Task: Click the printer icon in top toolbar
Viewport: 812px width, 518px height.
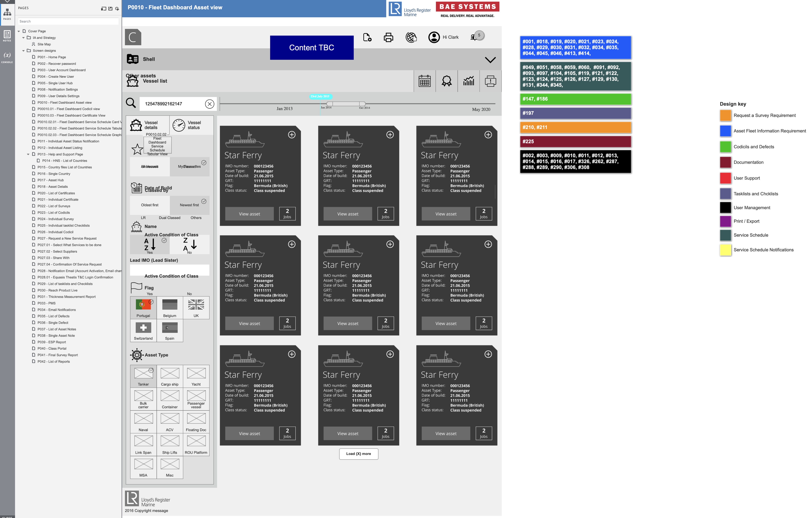Action: point(389,37)
